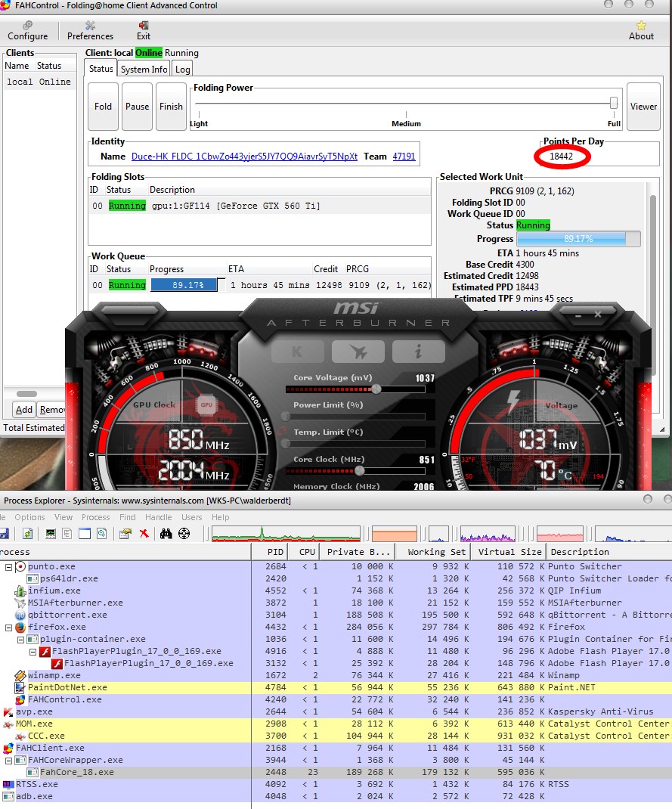672x809 pixels.
Task: Click the Folding Power slider handle
Action: (x=613, y=103)
